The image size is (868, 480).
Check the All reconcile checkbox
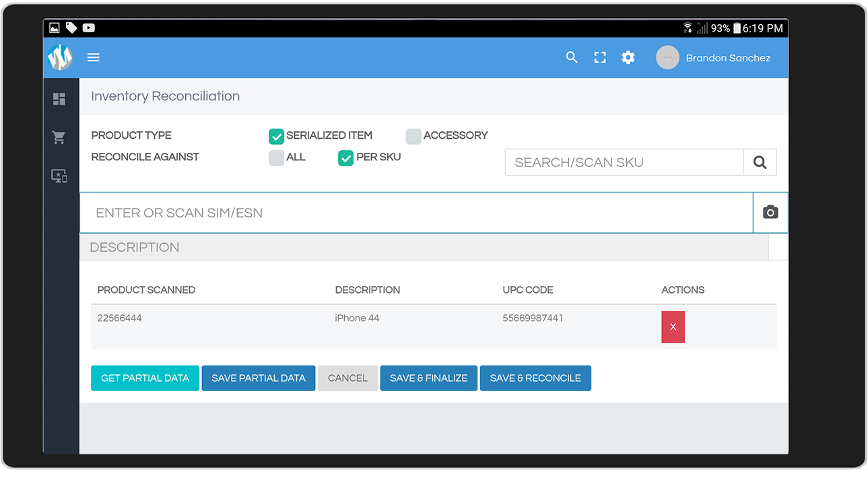(x=276, y=158)
